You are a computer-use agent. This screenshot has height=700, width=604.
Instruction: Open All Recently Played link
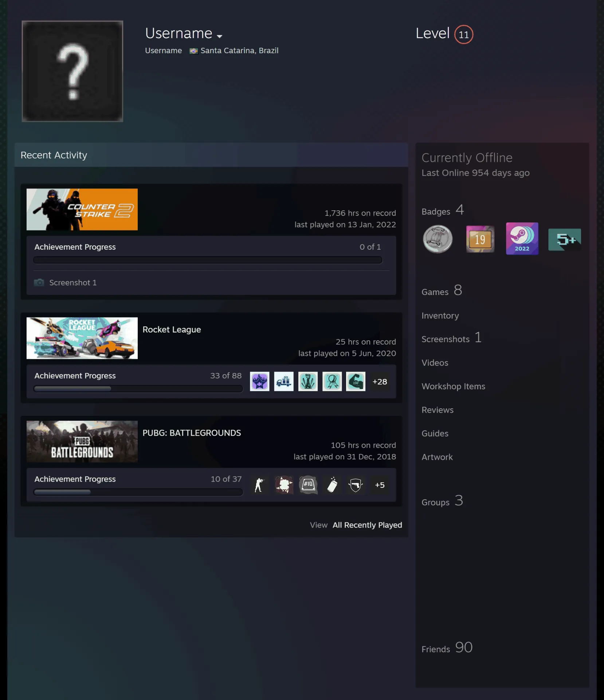[367, 525]
